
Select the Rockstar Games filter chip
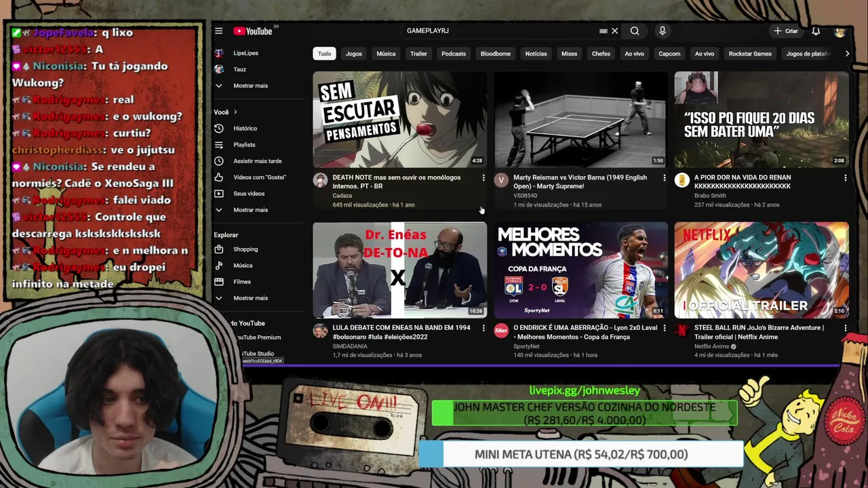click(x=750, y=54)
